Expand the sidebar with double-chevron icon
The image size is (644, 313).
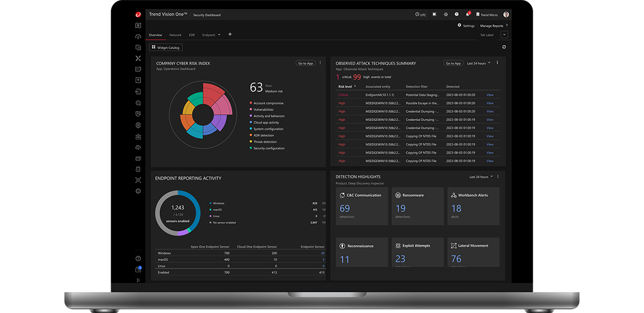coord(138,280)
